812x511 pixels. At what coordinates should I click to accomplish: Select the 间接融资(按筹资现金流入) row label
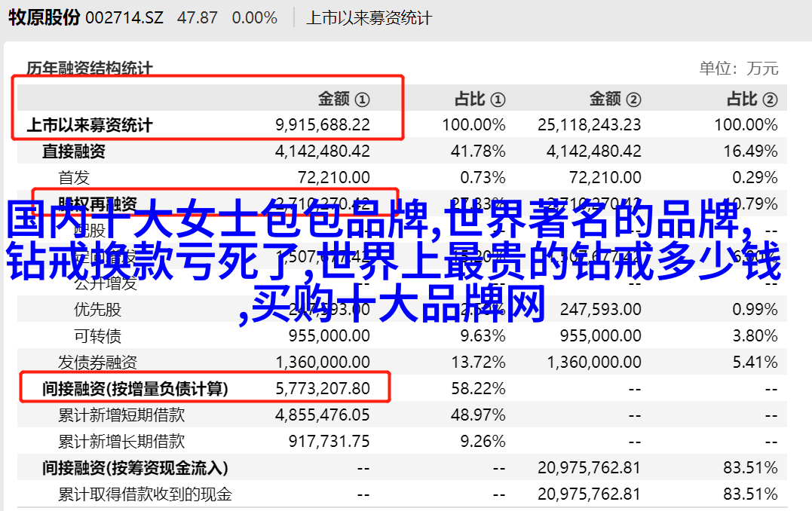tap(135, 469)
